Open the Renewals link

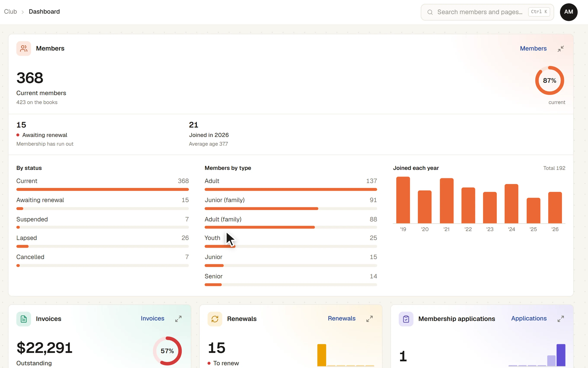click(341, 318)
